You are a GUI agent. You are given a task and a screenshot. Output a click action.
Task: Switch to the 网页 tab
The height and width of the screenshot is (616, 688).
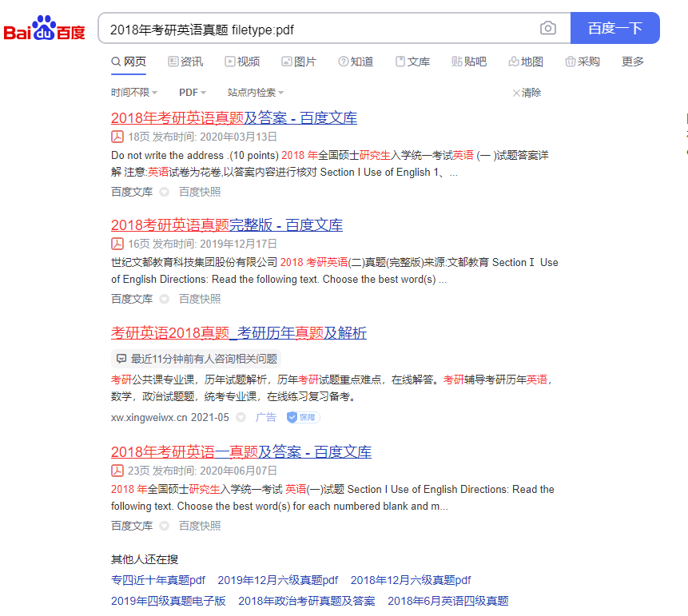pyautogui.click(x=129, y=61)
